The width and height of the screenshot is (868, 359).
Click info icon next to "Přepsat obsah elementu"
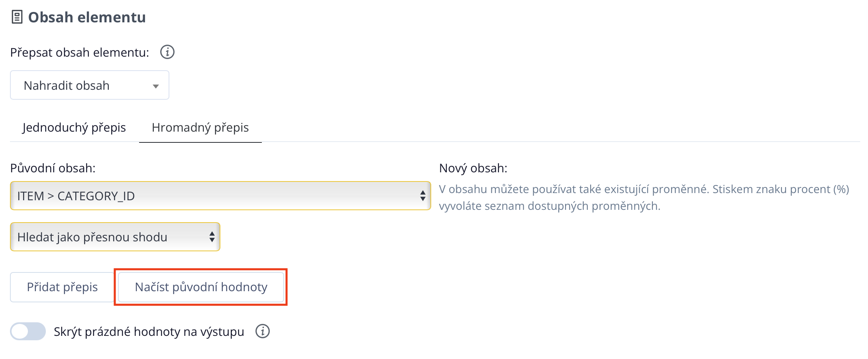click(x=167, y=52)
